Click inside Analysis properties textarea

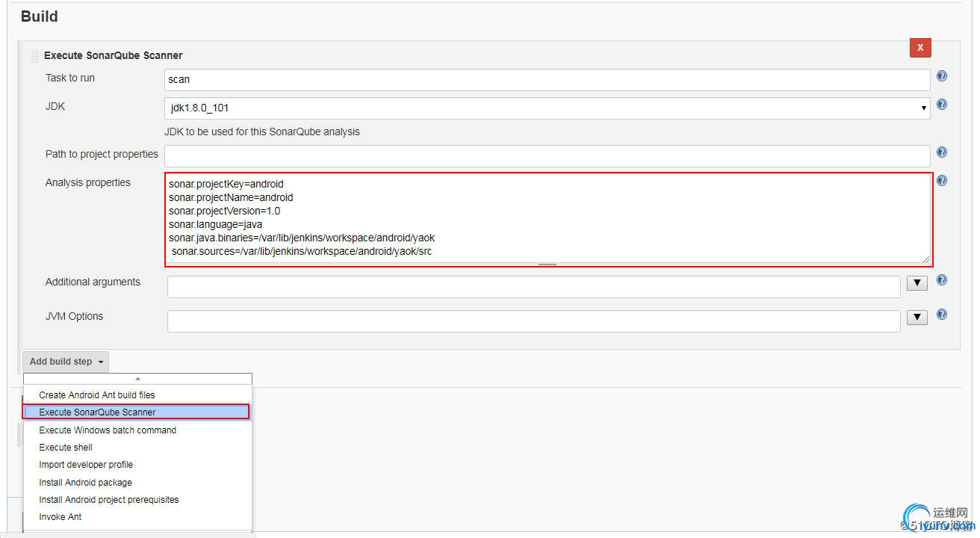coord(549,220)
